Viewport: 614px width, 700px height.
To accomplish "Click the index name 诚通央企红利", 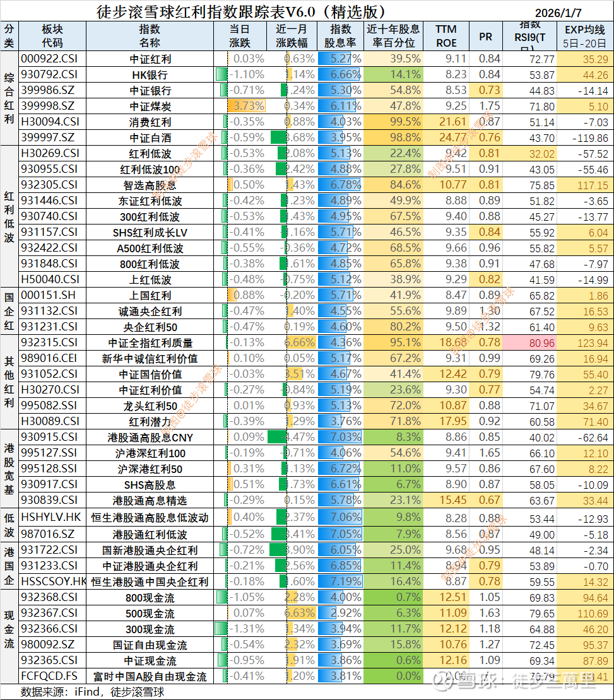I will (x=150, y=312).
